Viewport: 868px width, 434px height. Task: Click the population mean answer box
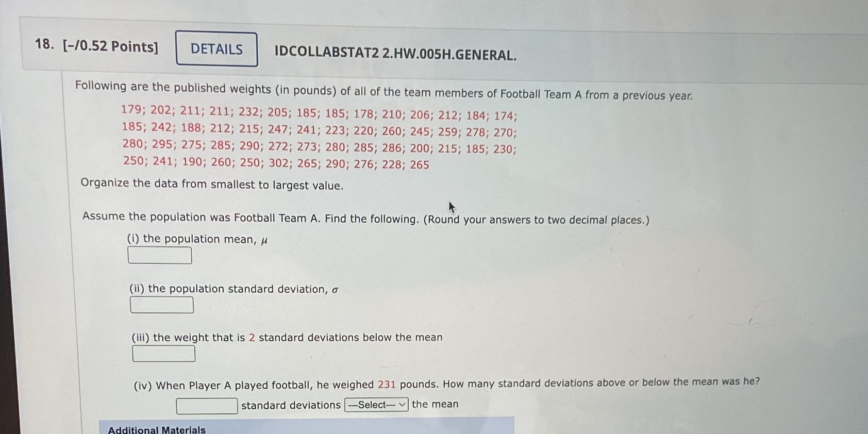pos(159,255)
